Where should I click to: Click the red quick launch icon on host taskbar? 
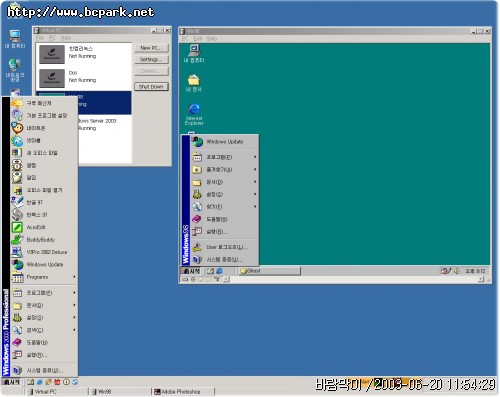pos(57,382)
